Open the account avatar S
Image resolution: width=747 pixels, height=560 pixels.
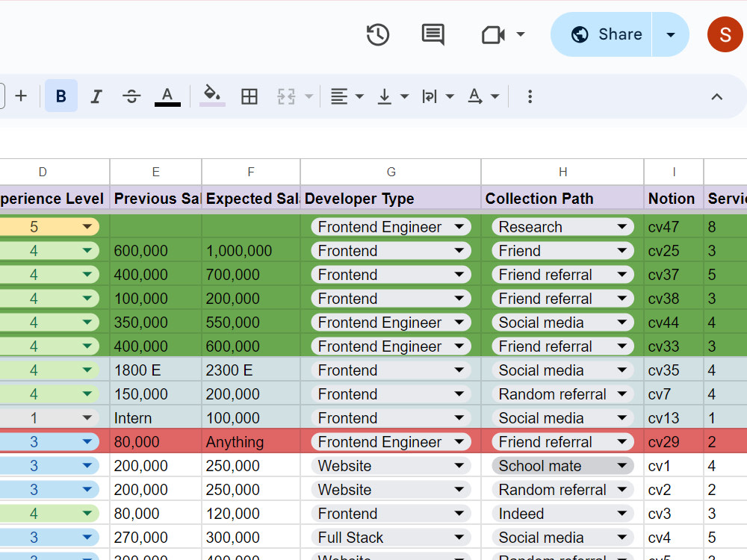(725, 34)
